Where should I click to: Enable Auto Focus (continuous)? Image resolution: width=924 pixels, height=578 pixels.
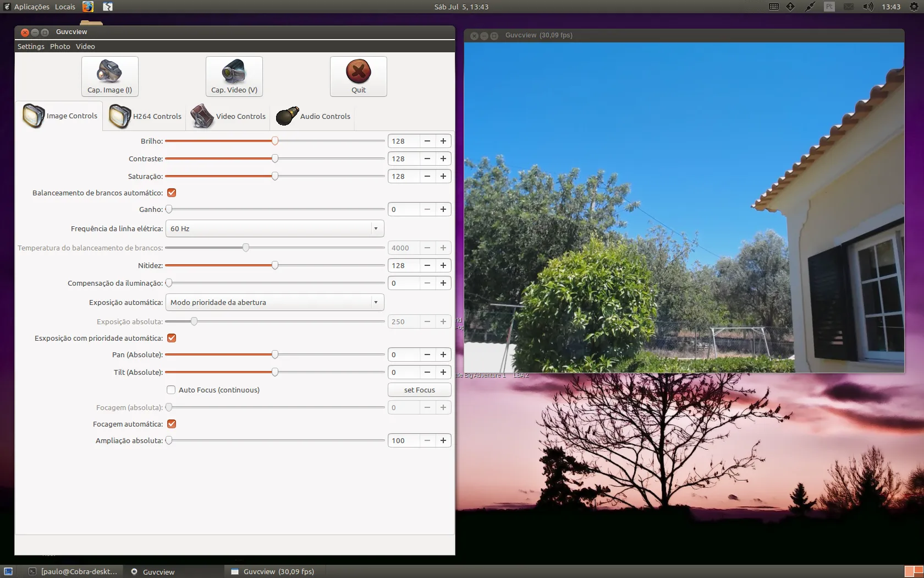(x=171, y=390)
